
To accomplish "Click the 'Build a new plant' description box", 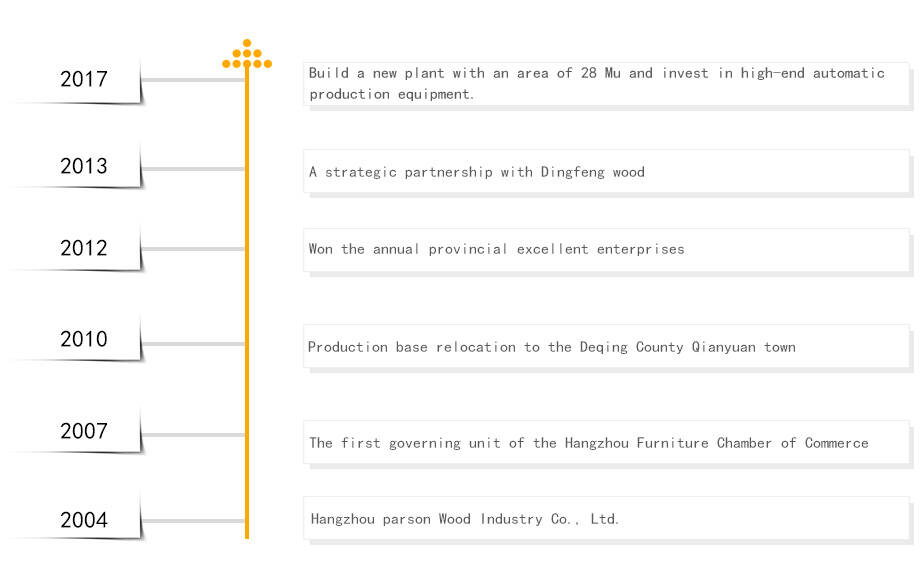I will click(606, 83).
